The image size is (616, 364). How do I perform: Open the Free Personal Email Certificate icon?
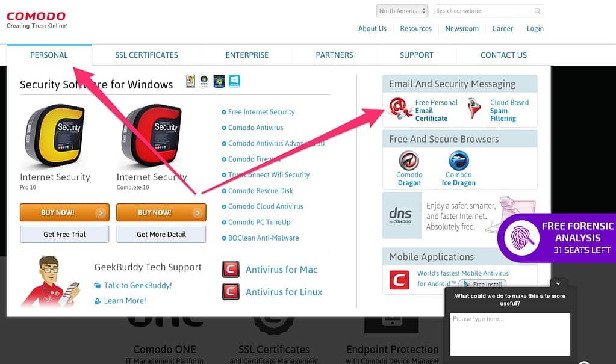399,109
